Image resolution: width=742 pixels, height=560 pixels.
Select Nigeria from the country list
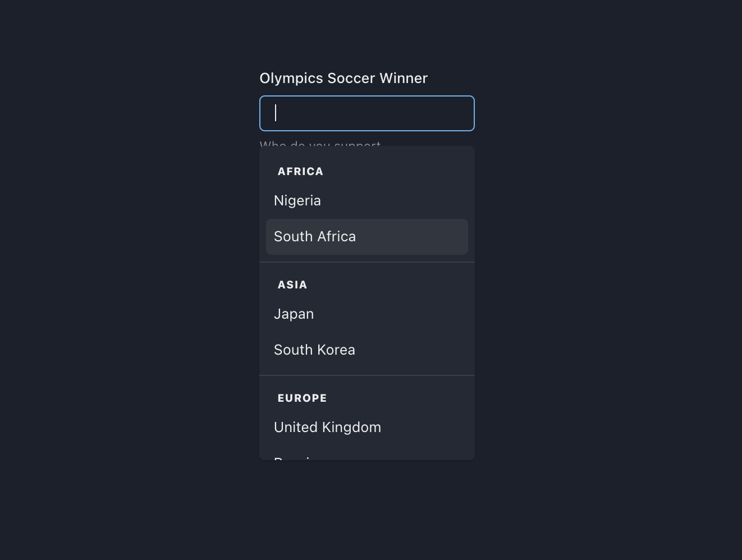[x=297, y=201]
